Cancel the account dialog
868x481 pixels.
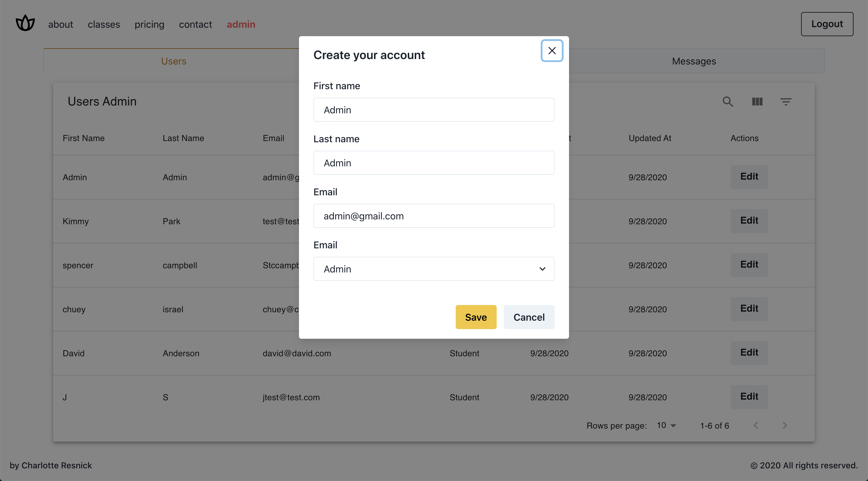[529, 317]
